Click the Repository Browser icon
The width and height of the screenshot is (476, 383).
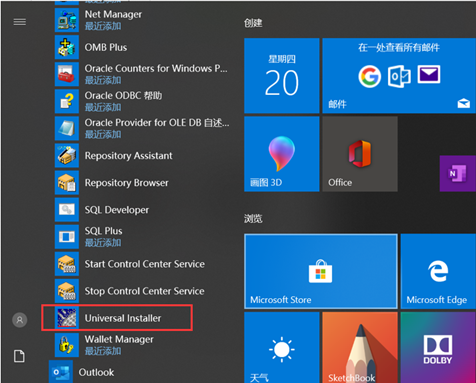click(67, 182)
